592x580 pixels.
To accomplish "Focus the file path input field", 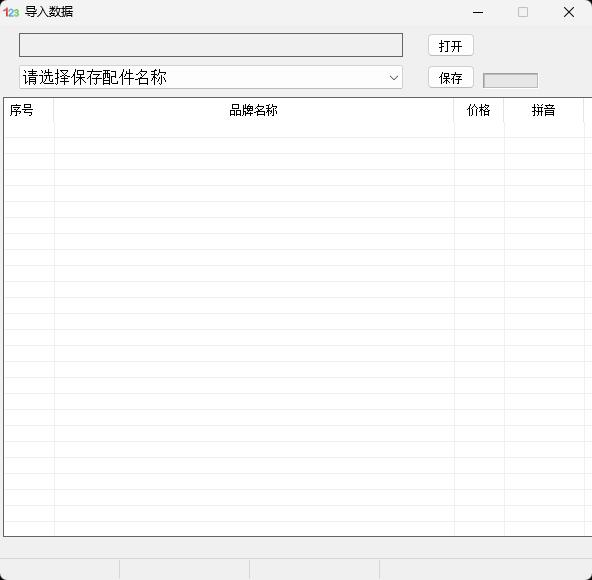I will pyautogui.click(x=211, y=45).
